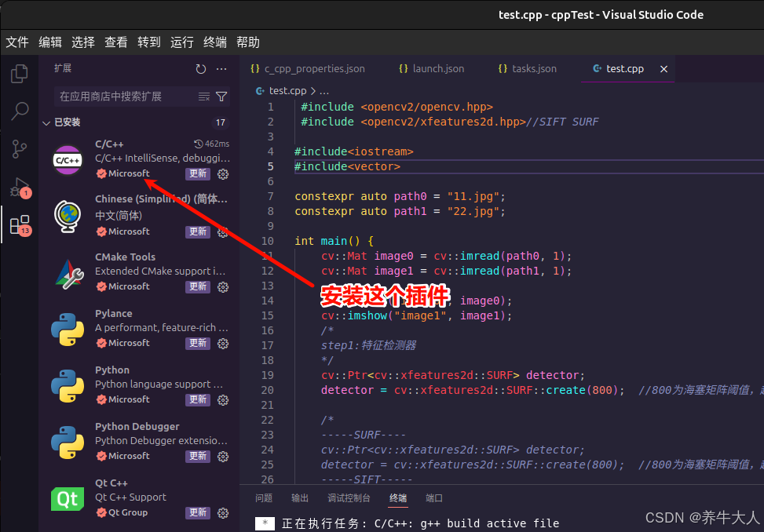Viewport: 764px width, 532px height.
Task: Click the CMake Tools extension name
Action: 125,257
